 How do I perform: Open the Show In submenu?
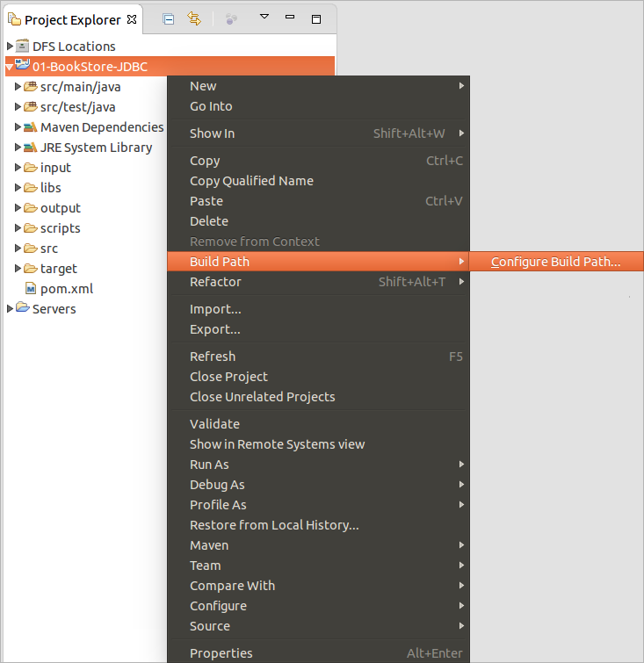[x=319, y=133]
